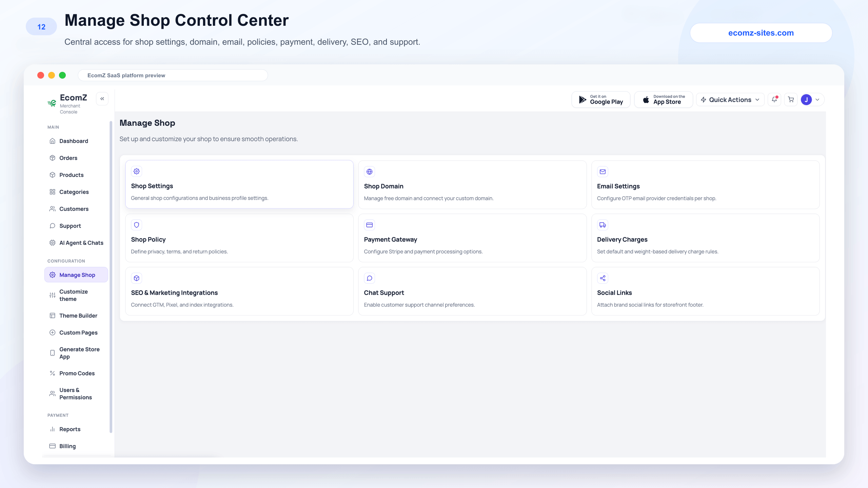Click the red window close dot

(x=41, y=75)
